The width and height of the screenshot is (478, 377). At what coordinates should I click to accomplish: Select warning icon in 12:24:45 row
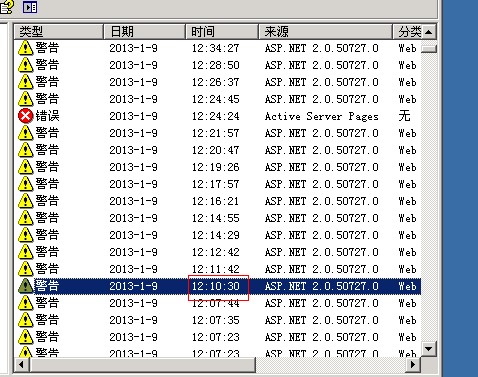pyautogui.click(x=25, y=99)
